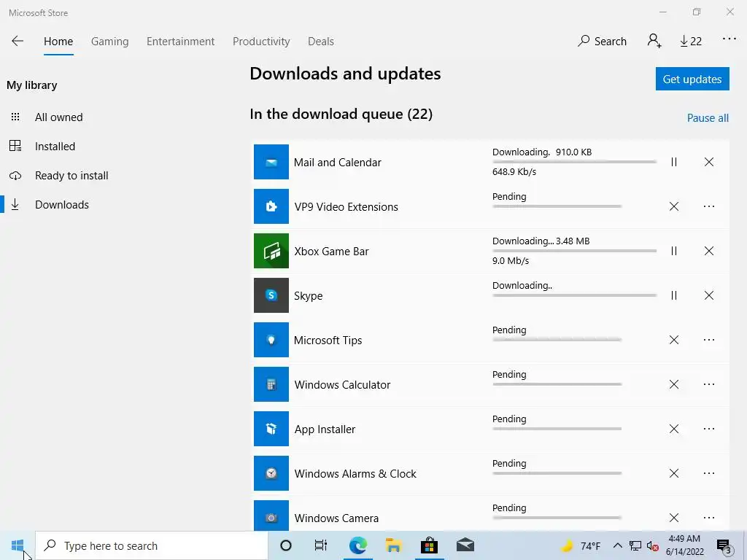Open more options for Windows Calculator
The height and width of the screenshot is (560, 747).
pyautogui.click(x=709, y=384)
